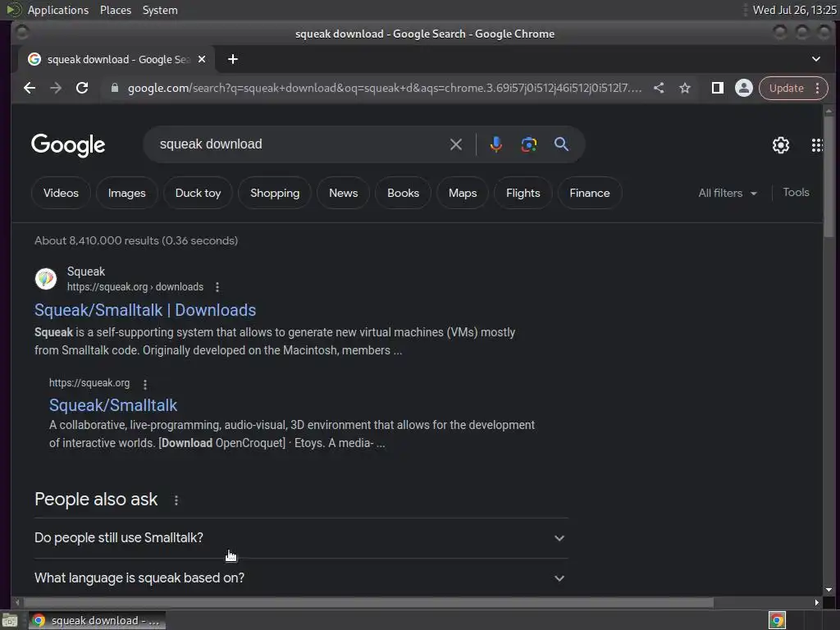Start search by voice microphone

pyautogui.click(x=496, y=144)
